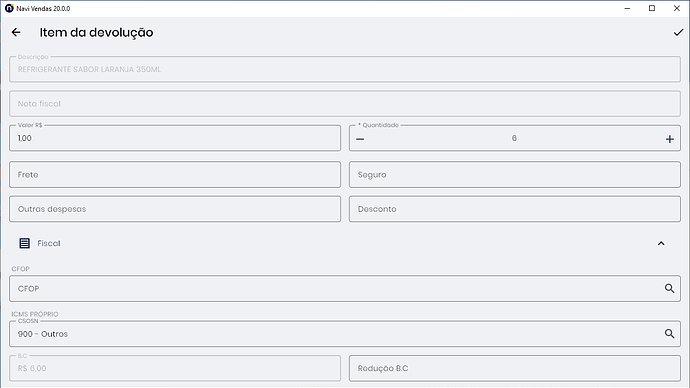This screenshot has width=690, height=388.
Task: Click the Item da devolução title
Action: click(x=96, y=33)
